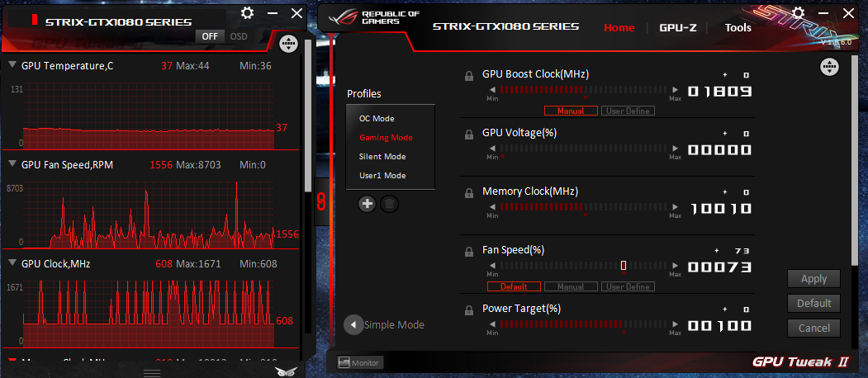
Task: Switch to Simple Mode
Action: (394, 325)
